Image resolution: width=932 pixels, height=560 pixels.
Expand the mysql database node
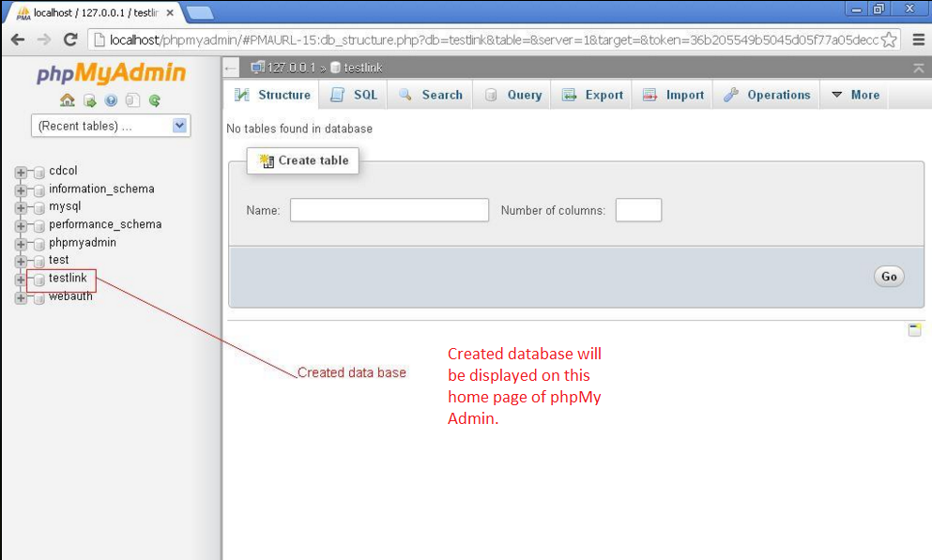tap(21, 208)
